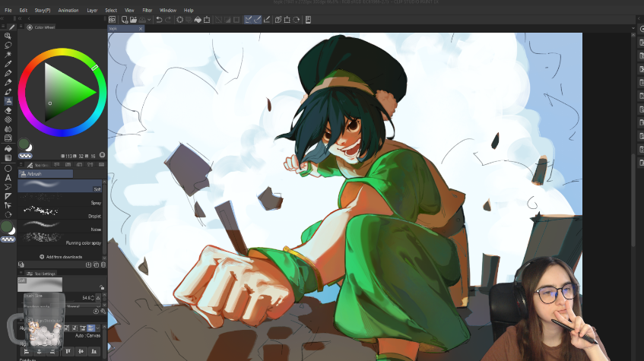Open the Filter menu
The height and width of the screenshot is (361, 644).
147,11
